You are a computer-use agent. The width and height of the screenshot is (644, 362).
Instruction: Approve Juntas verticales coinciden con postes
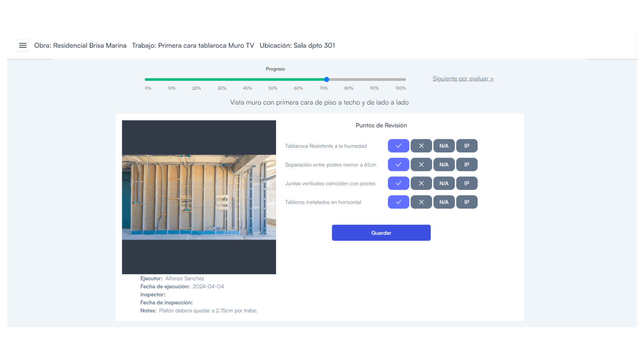[x=398, y=183]
